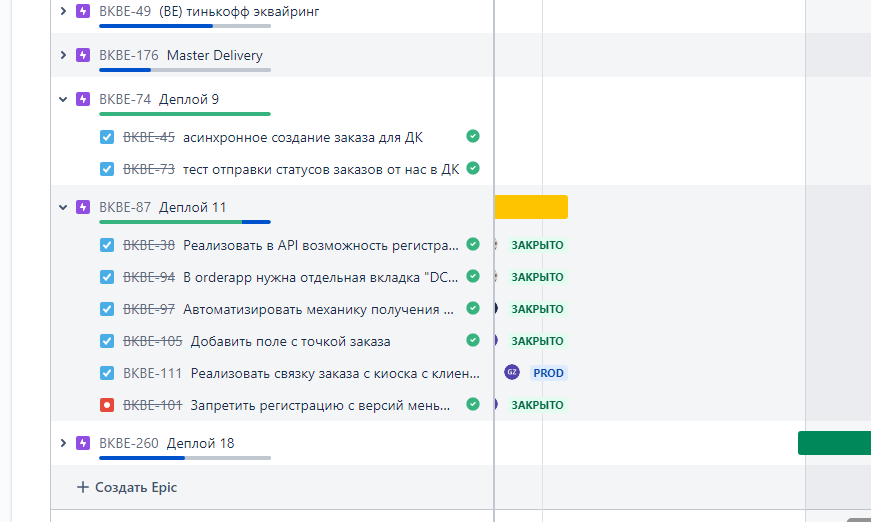Click the epic icon next to BKBE-176
This screenshot has width=871, height=522.
(84, 55)
